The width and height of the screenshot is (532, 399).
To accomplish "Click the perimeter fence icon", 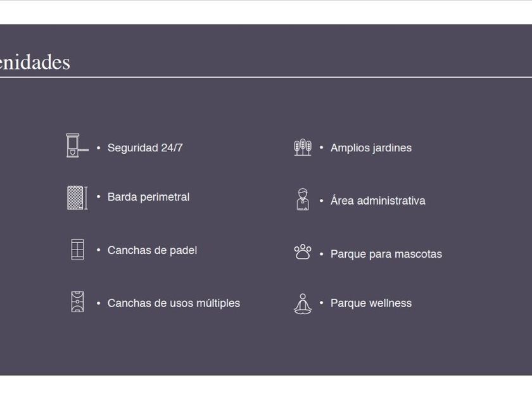I will click(77, 198).
